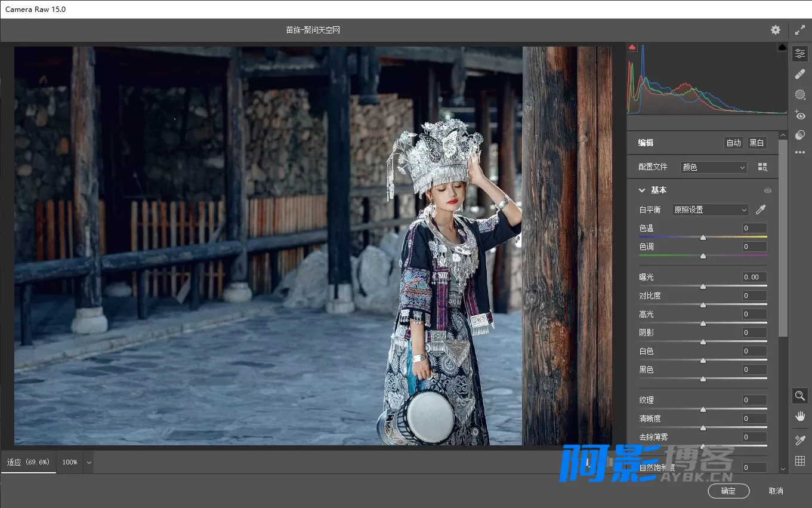Click the 自然饱和度 vibrance value field
Screen dimensions: 812x508
coord(755,467)
